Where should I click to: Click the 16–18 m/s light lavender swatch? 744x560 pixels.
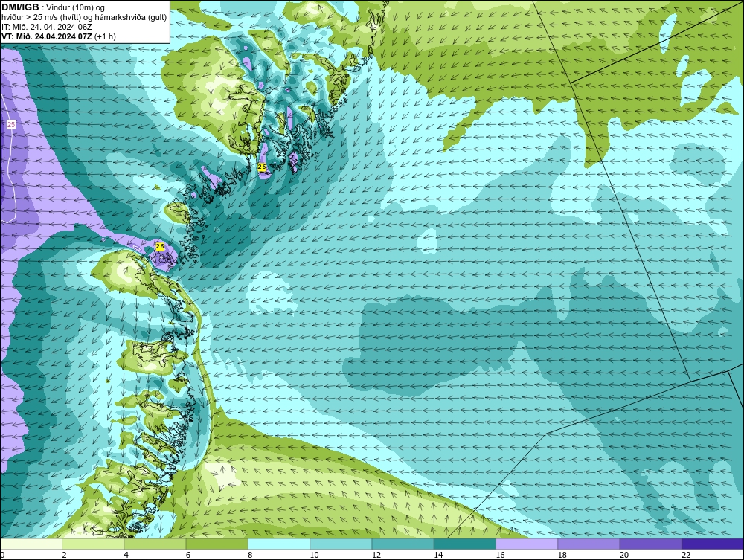pos(527,544)
